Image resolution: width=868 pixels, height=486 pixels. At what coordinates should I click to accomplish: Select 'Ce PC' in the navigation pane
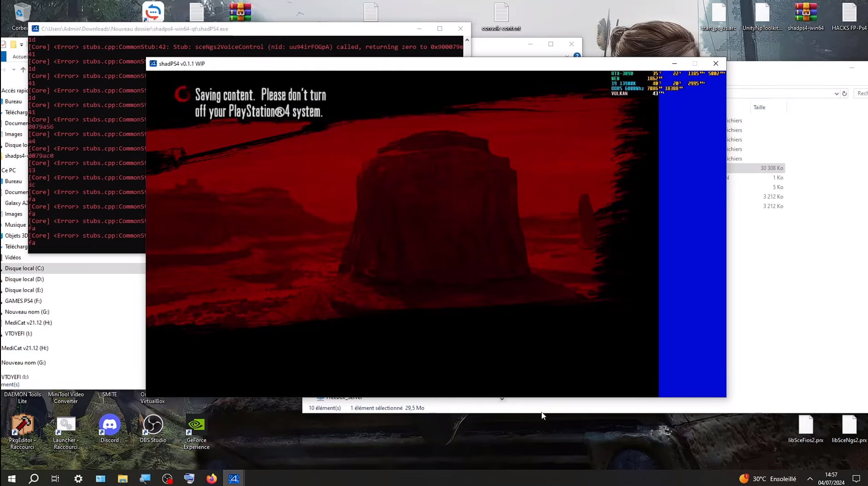point(8,170)
